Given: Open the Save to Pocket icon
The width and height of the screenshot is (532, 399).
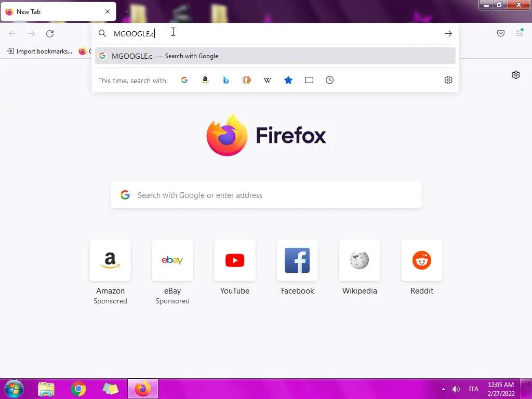Looking at the screenshot, I should point(500,33).
